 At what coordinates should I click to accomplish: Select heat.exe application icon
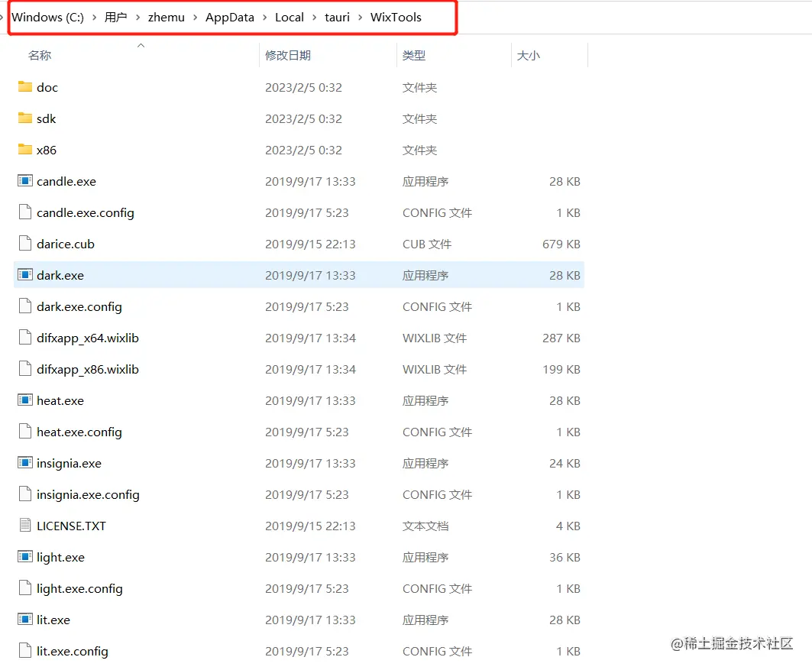(x=25, y=400)
